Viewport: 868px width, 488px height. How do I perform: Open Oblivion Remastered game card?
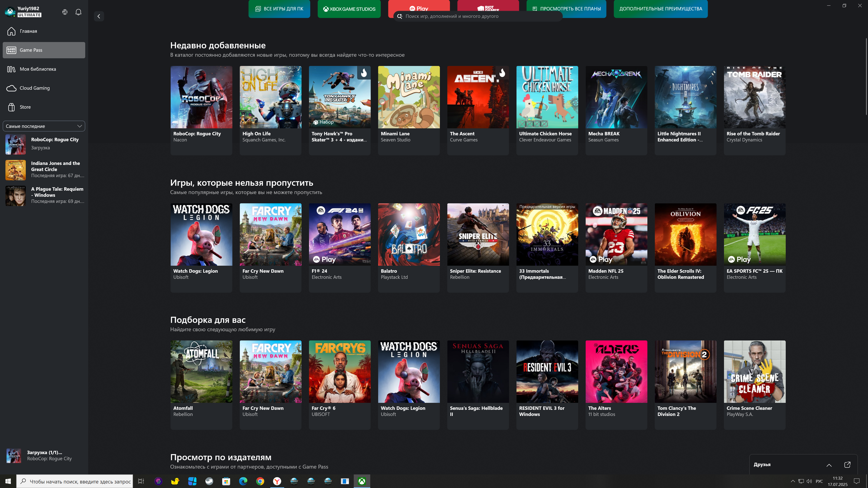(x=685, y=248)
